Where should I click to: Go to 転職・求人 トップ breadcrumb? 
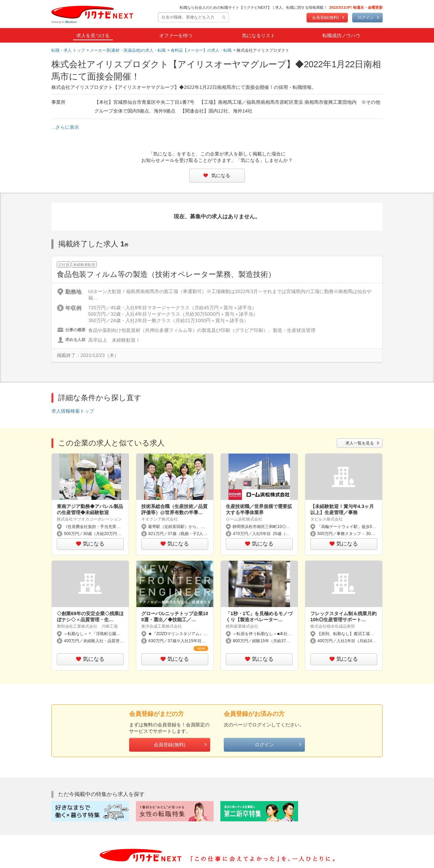click(68, 50)
